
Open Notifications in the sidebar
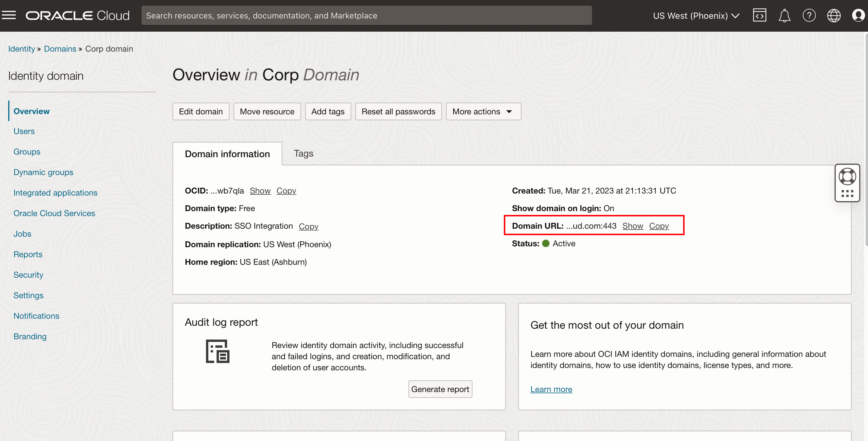(36, 316)
